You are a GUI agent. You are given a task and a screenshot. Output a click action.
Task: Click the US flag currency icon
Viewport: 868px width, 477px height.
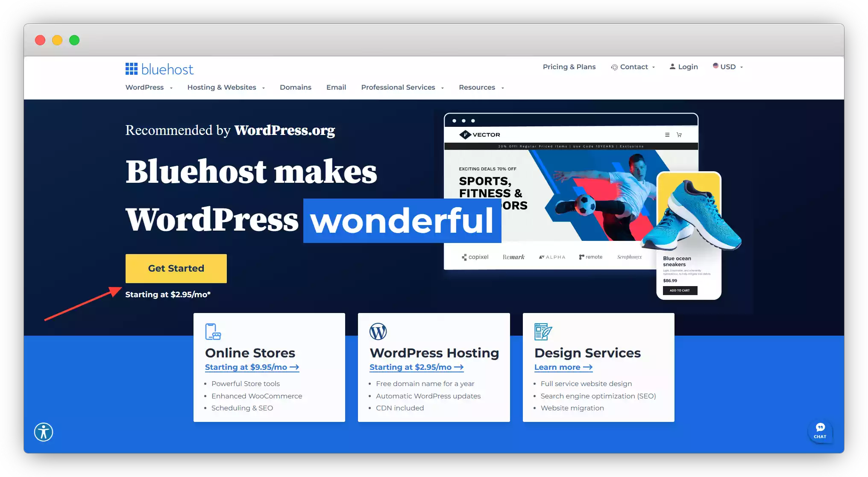tap(716, 66)
